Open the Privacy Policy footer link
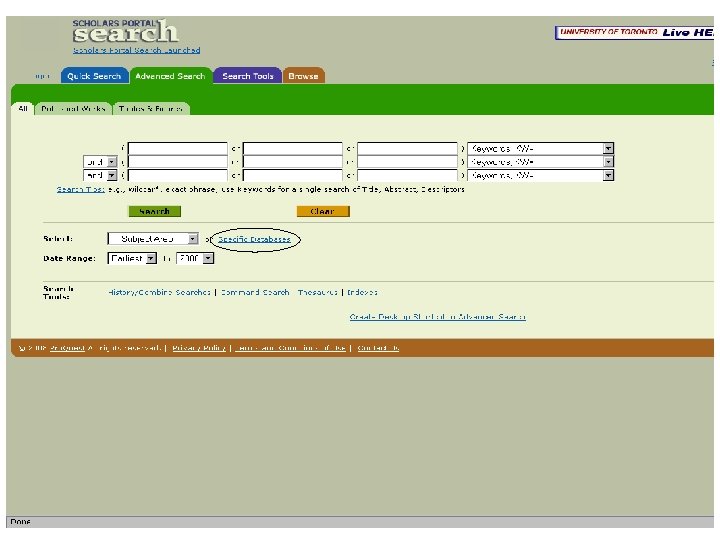720x540 pixels. [x=199, y=348]
